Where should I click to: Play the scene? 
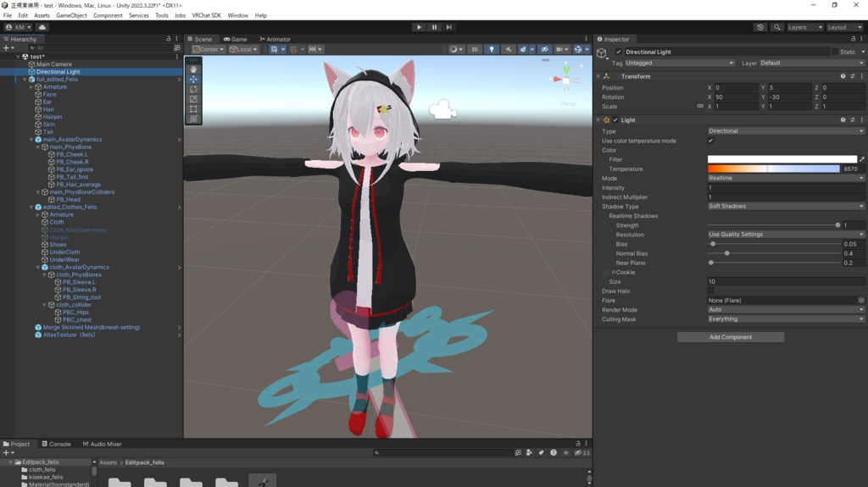(419, 27)
